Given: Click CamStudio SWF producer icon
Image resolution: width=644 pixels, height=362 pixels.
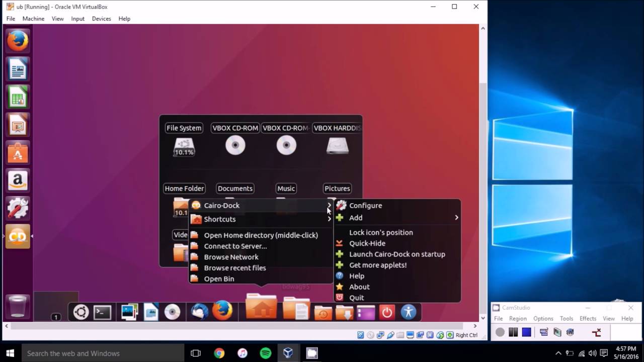Looking at the screenshot, I should (x=570, y=332).
